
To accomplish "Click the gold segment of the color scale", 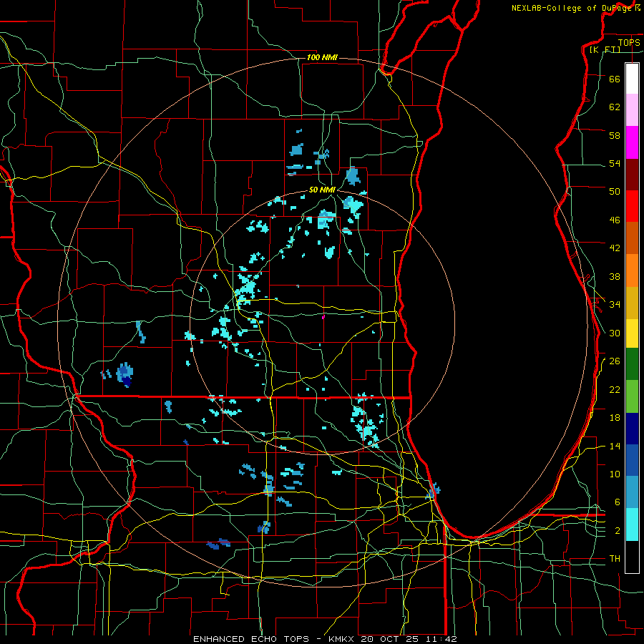I will click(632, 303).
